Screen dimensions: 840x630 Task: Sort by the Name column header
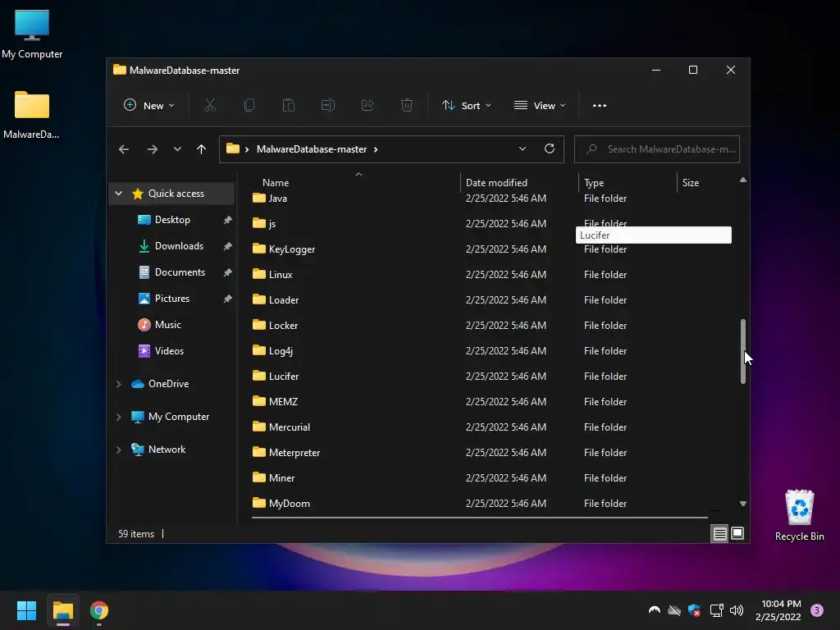point(276,183)
